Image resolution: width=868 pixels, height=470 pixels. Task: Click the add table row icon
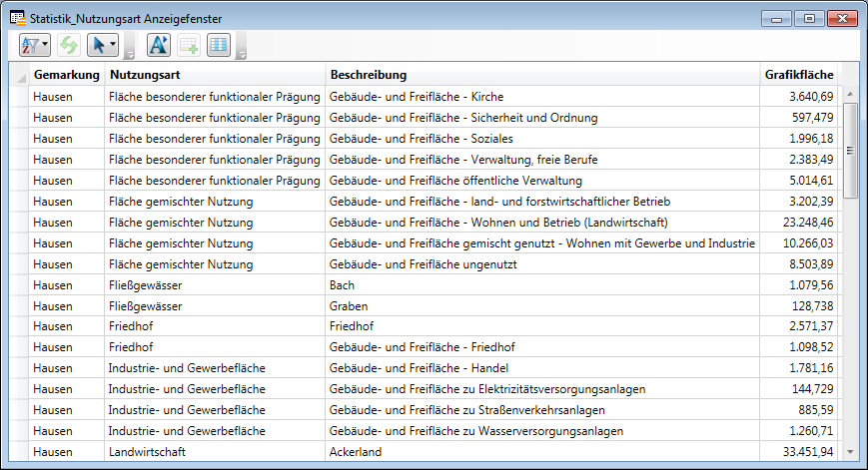pos(189,45)
